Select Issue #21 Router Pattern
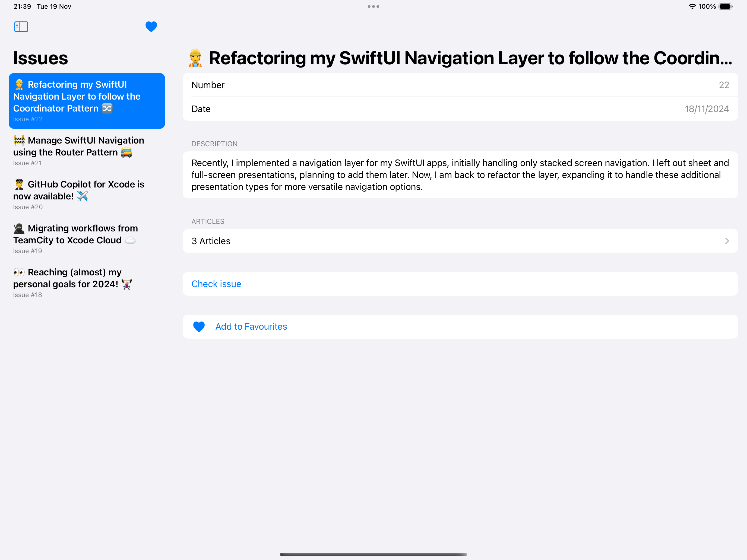 (x=86, y=151)
